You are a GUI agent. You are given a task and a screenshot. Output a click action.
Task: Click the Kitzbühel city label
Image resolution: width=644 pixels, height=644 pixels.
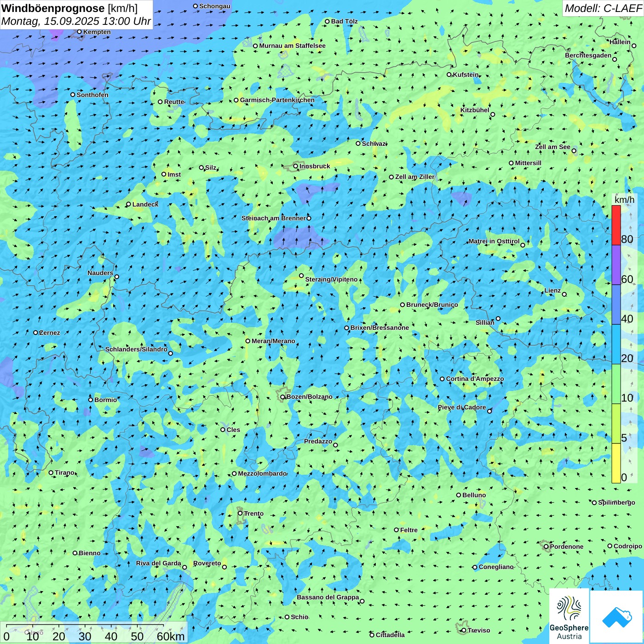(x=475, y=110)
